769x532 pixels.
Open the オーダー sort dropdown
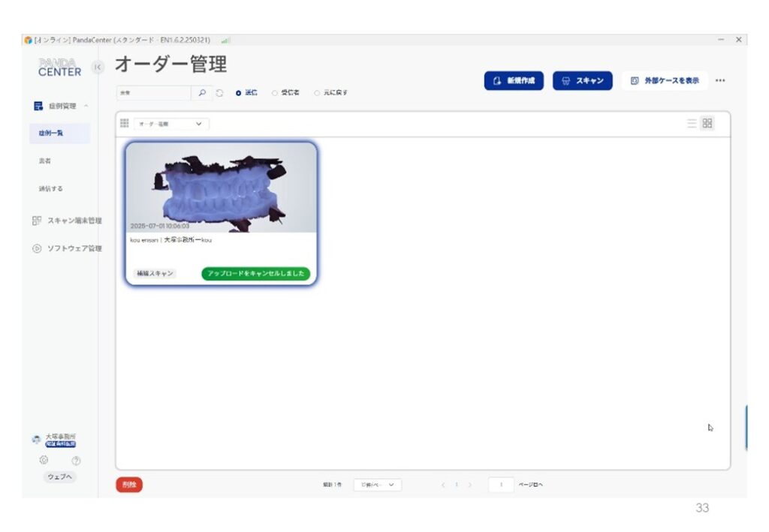(171, 124)
